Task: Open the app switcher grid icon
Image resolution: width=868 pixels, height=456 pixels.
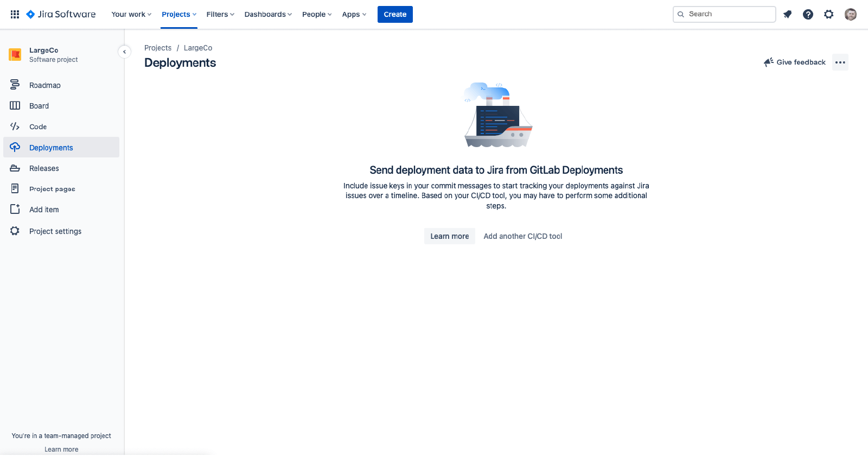Action: pyautogui.click(x=15, y=14)
